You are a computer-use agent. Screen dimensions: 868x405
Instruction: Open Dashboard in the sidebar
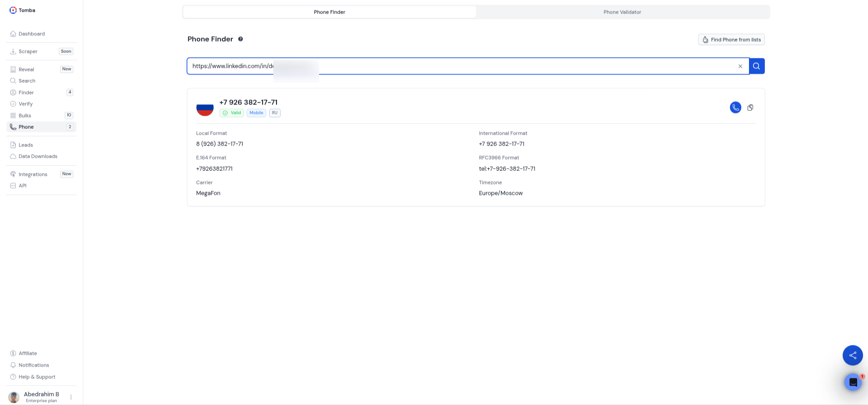coord(32,34)
